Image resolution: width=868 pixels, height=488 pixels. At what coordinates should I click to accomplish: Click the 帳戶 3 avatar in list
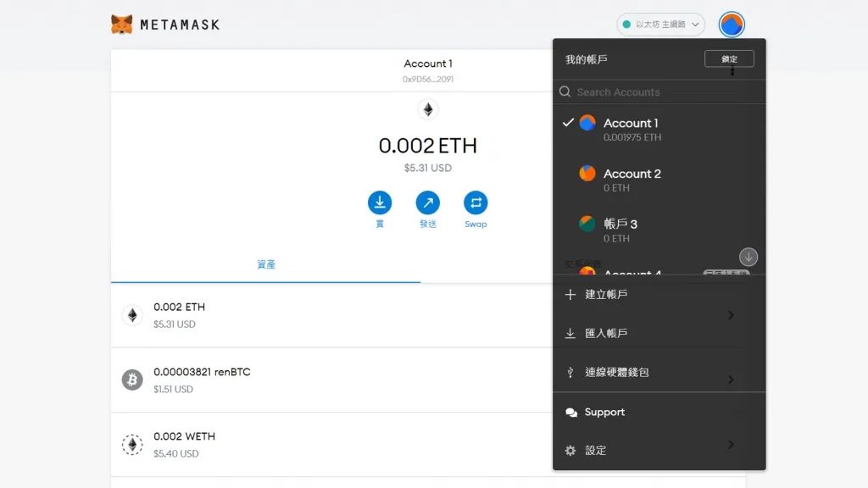pos(587,224)
